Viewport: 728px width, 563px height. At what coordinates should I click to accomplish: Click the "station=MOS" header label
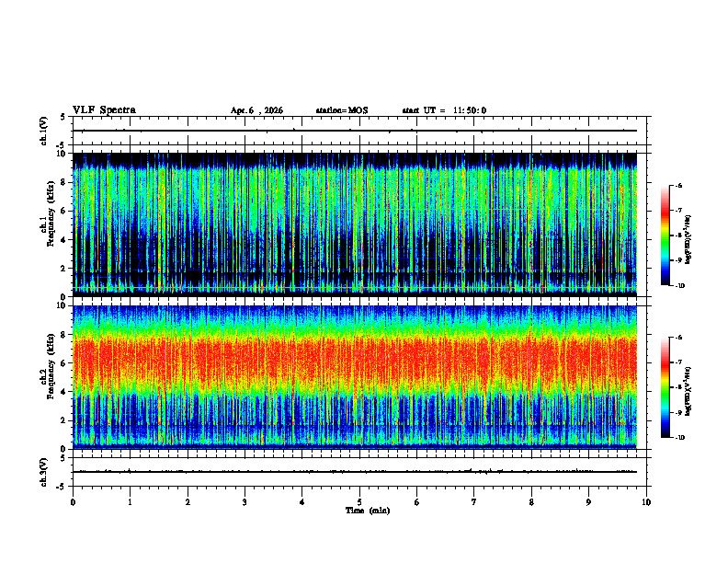coord(342,110)
